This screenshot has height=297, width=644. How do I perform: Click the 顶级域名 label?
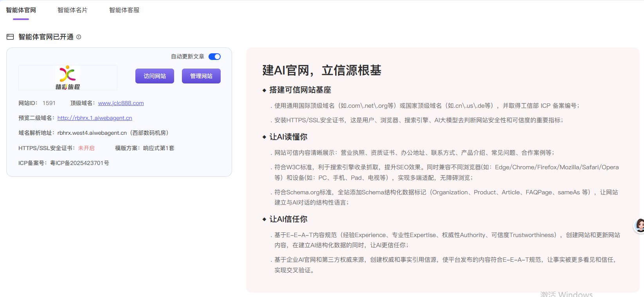pyautogui.click(x=83, y=103)
